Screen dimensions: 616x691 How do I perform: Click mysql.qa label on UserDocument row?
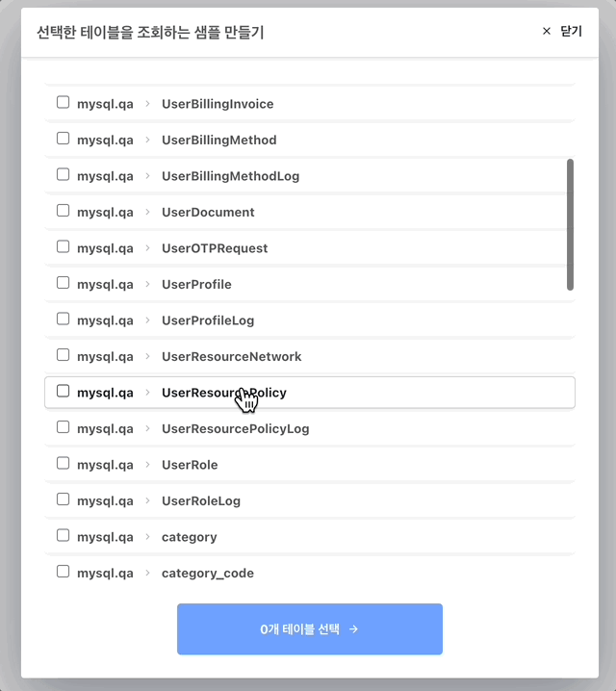(x=105, y=212)
